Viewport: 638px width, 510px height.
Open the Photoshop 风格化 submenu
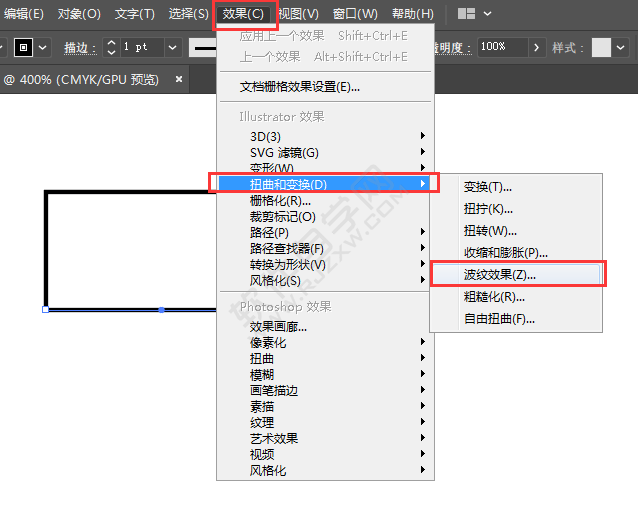[326, 470]
